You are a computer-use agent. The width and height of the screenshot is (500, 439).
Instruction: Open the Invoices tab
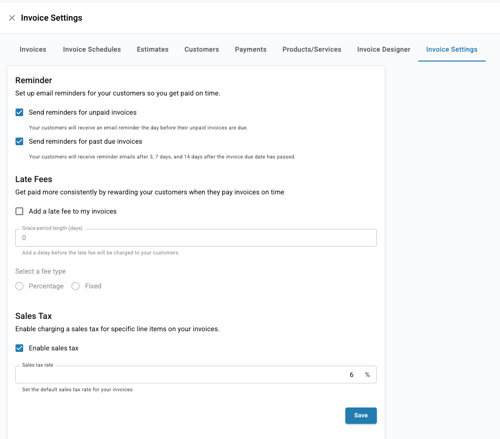[x=33, y=49]
